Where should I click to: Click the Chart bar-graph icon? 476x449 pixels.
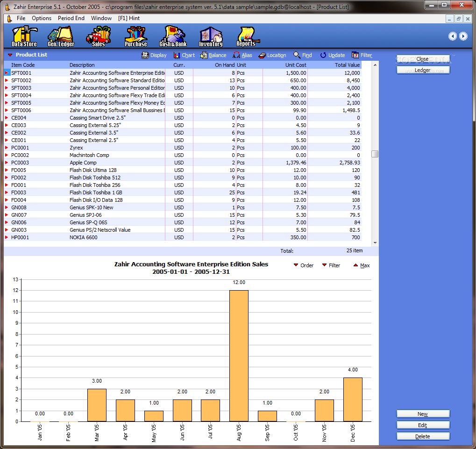(x=177, y=55)
